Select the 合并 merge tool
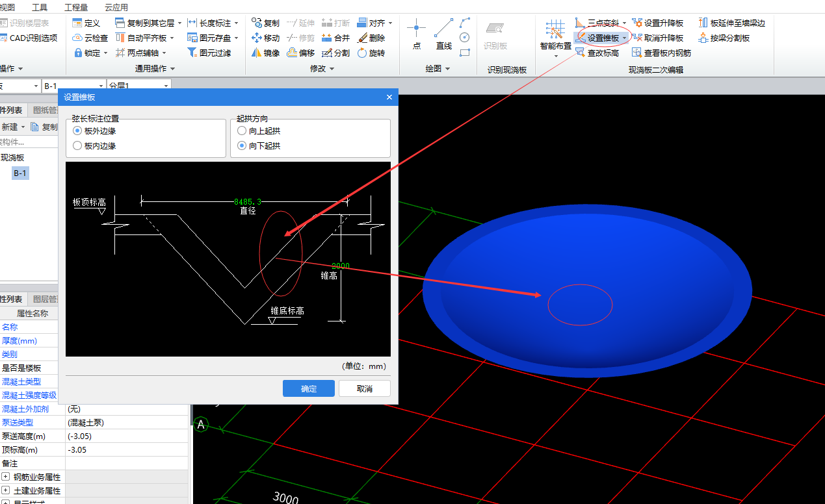825x504 pixels. coord(335,38)
